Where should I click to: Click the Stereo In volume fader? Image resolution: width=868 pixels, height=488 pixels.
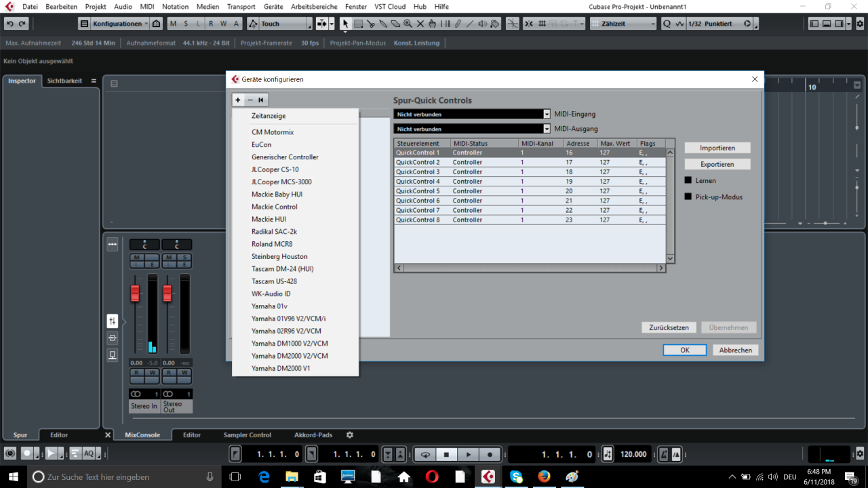click(135, 293)
